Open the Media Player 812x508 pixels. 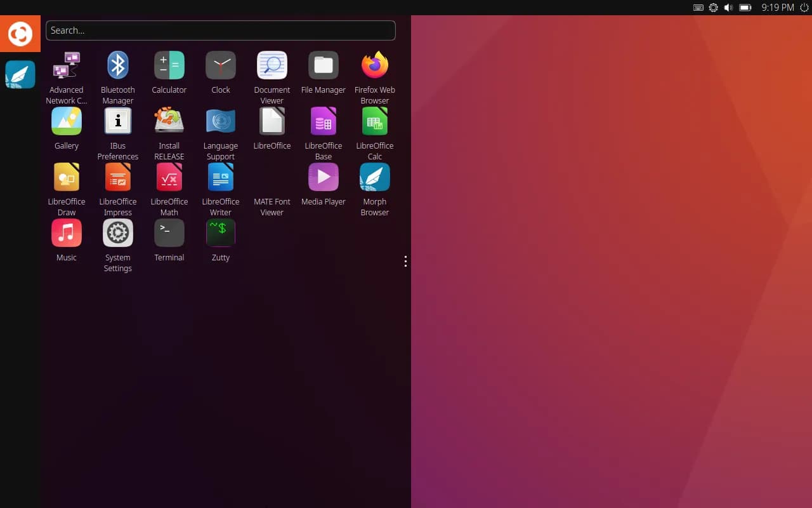pos(323,177)
